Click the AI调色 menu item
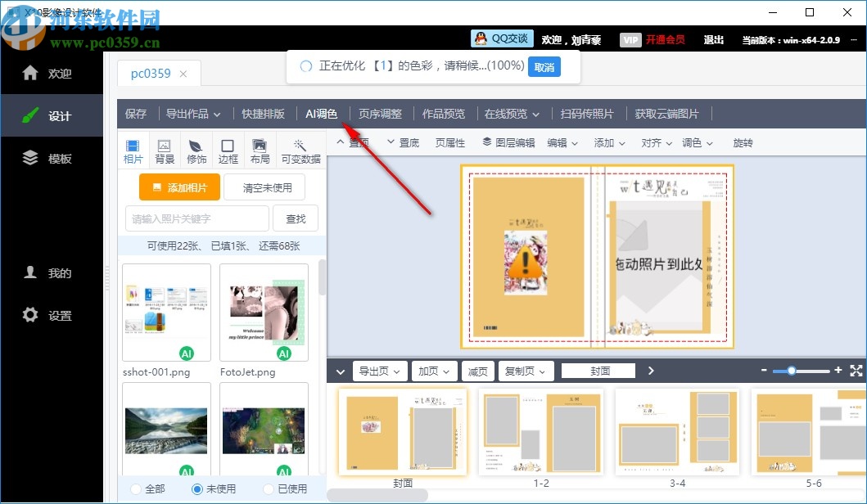The width and height of the screenshot is (867, 504). pos(321,114)
